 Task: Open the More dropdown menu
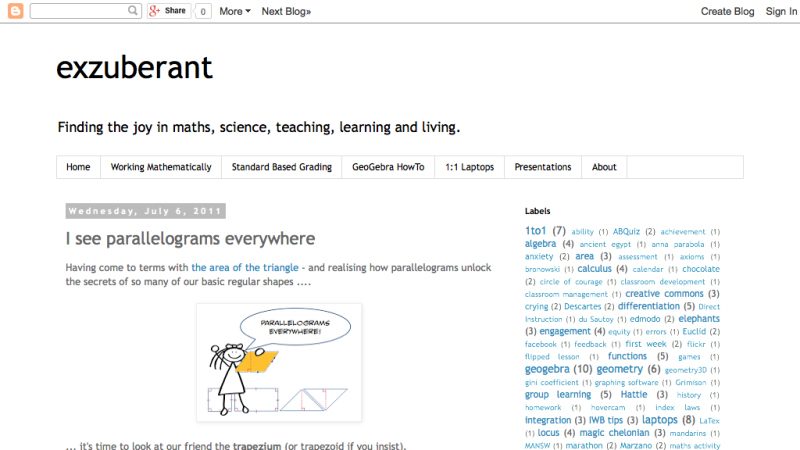coord(234,11)
